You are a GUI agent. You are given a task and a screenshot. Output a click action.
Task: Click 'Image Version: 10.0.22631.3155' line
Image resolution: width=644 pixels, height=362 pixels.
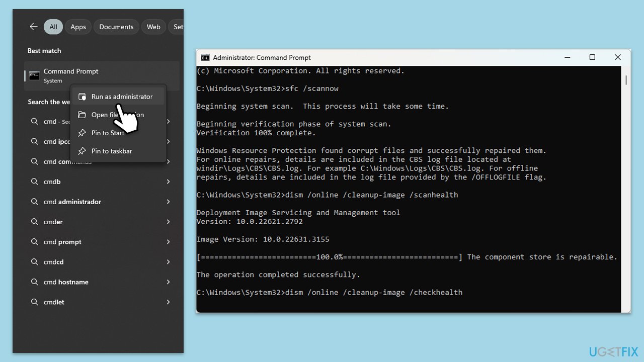263,239
